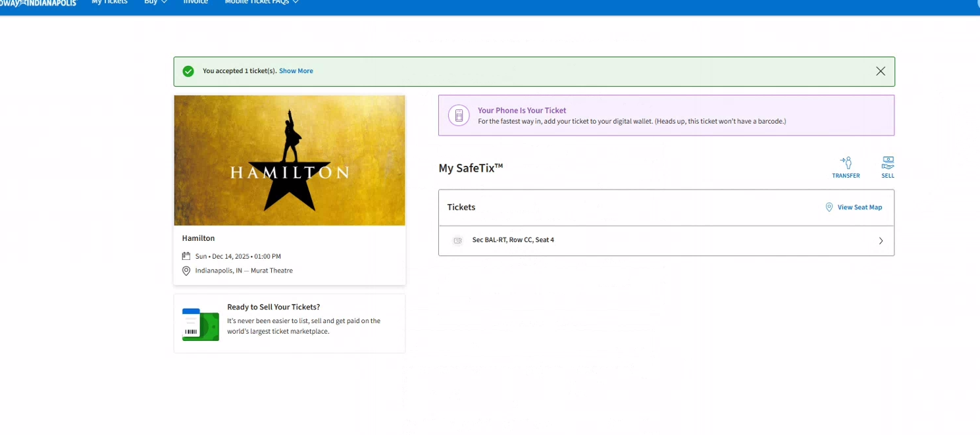This screenshot has height=435, width=980.
Task: Dismiss the accepted ticket notification
Action: pyautogui.click(x=881, y=71)
